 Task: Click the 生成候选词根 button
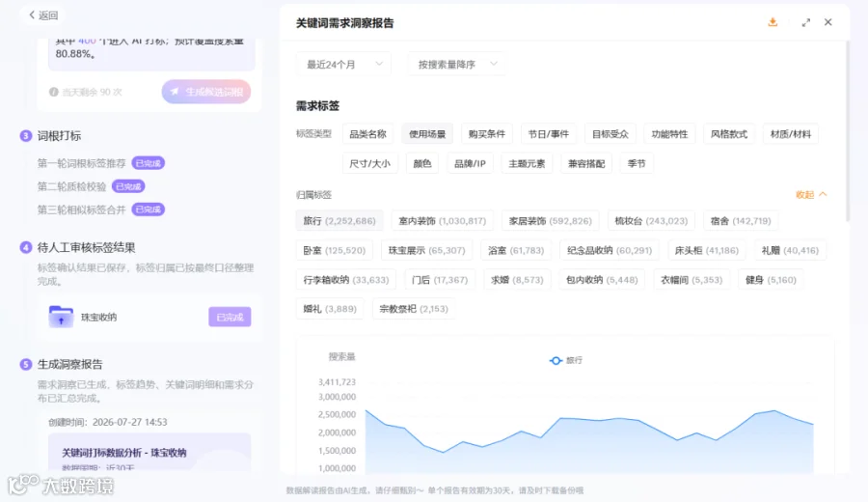click(206, 92)
